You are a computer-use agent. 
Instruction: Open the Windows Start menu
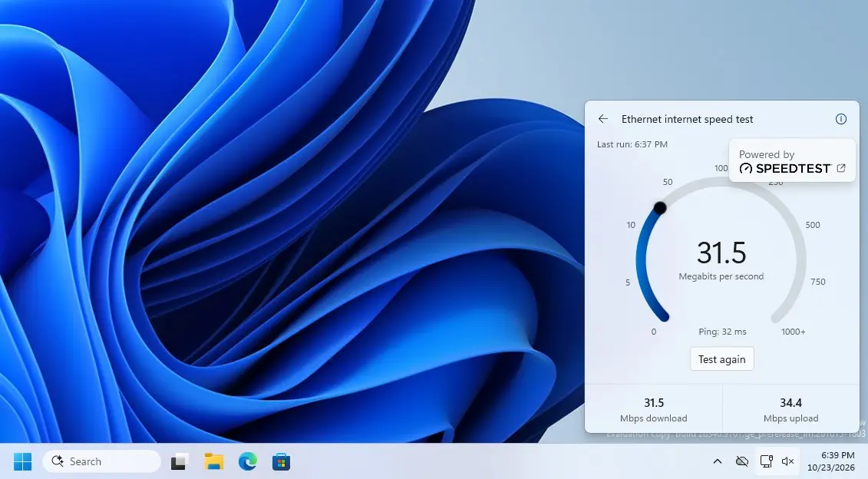pyautogui.click(x=23, y=461)
